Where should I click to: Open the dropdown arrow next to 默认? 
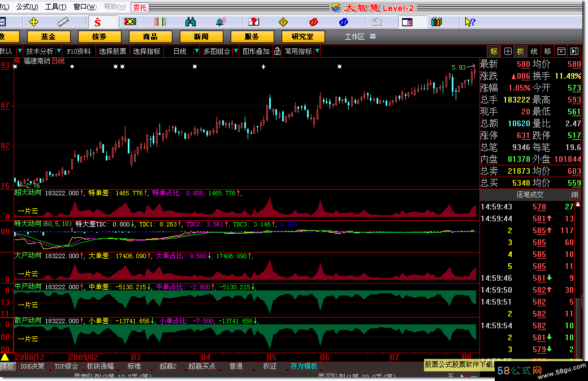click(x=19, y=51)
